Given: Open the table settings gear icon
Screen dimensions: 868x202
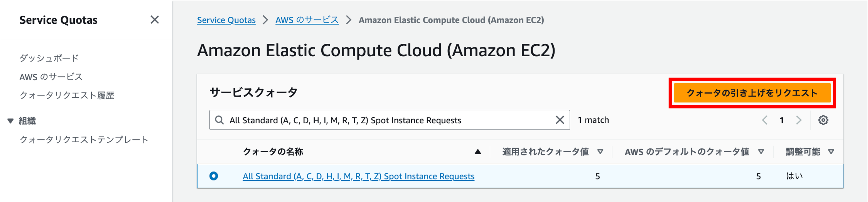Looking at the screenshot, I should pyautogui.click(x=823, y=120).
